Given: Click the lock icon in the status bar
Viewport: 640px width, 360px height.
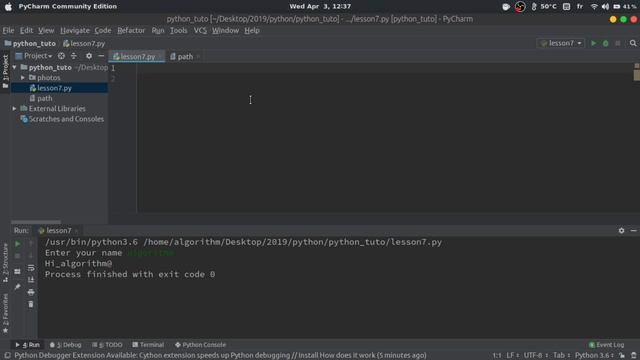Looking at the screenshot, I should point(622,356).
